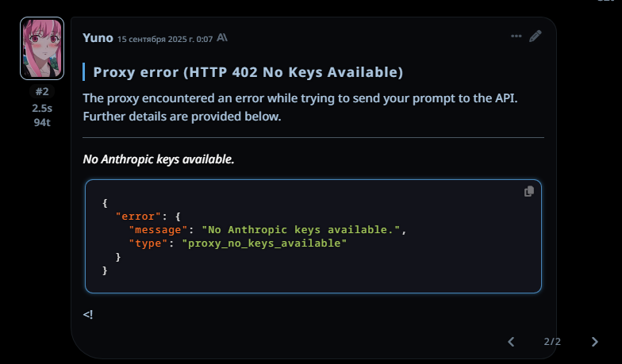Image resolution: width=622 pixels, height=364 pixels.
Task: Click the '<!' text below code block
Action: (88, 315)
